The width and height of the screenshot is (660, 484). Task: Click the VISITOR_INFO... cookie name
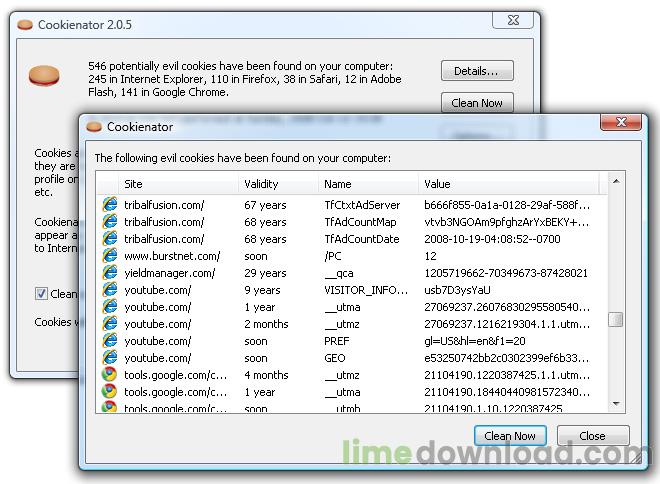click(366, 290)
